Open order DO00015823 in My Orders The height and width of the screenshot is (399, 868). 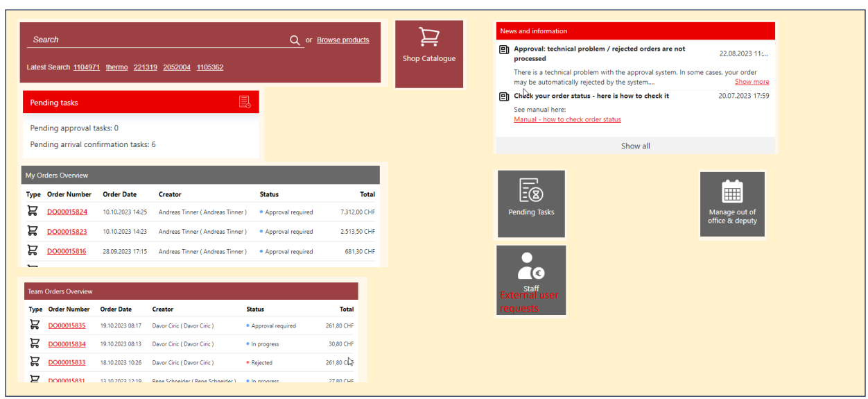click(x=67, y=232)
